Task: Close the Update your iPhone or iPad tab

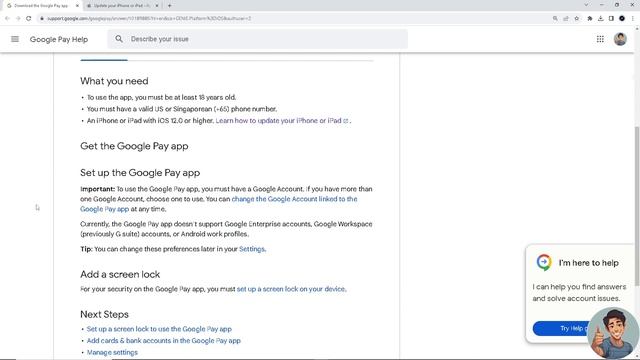Action: tap(157, 6)
